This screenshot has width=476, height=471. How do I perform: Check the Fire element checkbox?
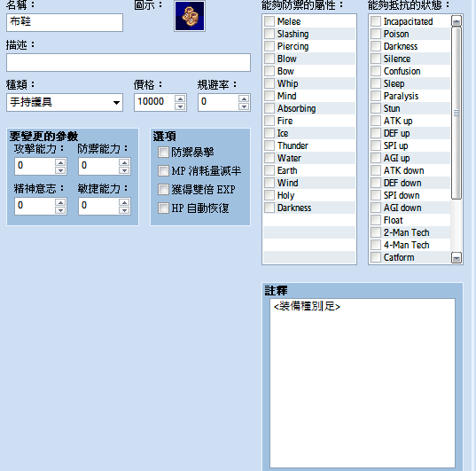pos(269,121)
